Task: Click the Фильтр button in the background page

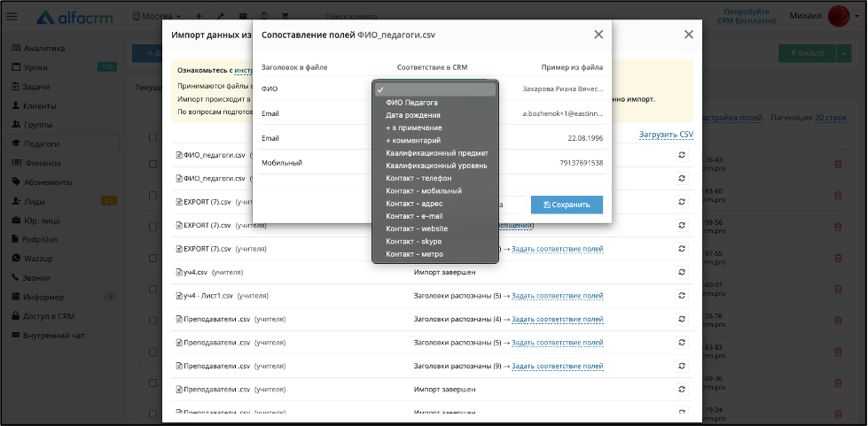Action: (808, 53)
